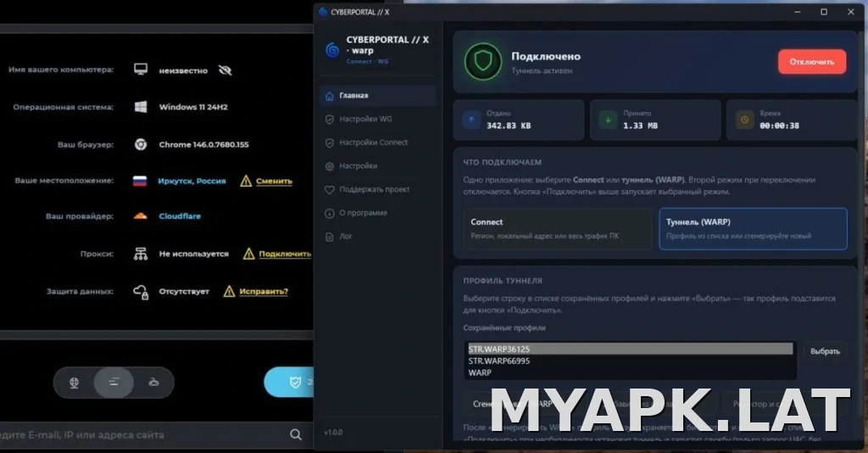Select the middle list tab in pill switcher
Screen dimensions: 868x453
coord(114,382)
